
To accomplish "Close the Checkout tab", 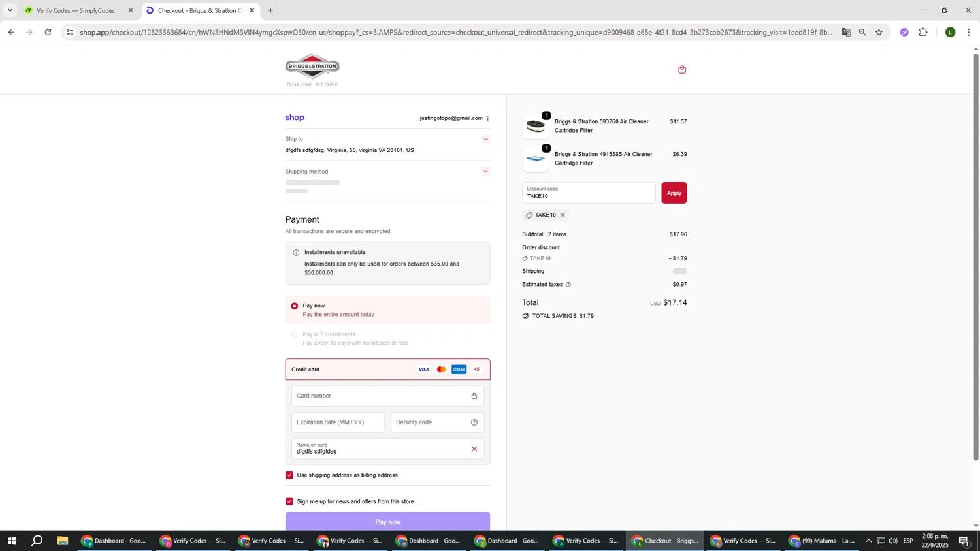I will coord(252,10).
